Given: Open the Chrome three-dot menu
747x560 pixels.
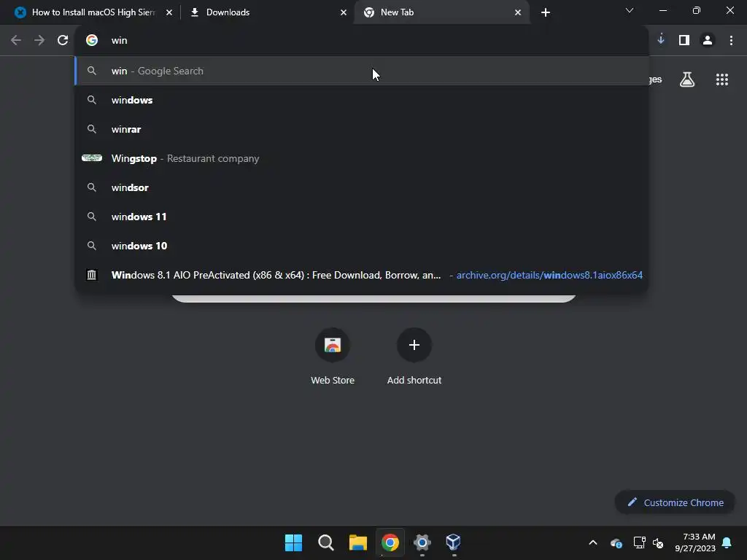Looking at the screenshot, I should pos(731,41).
